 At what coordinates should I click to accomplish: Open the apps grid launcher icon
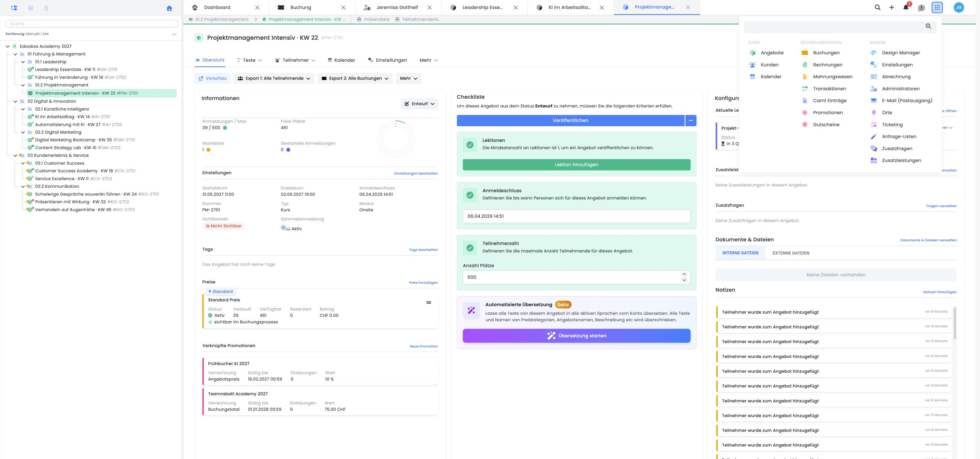coord(937,7)
